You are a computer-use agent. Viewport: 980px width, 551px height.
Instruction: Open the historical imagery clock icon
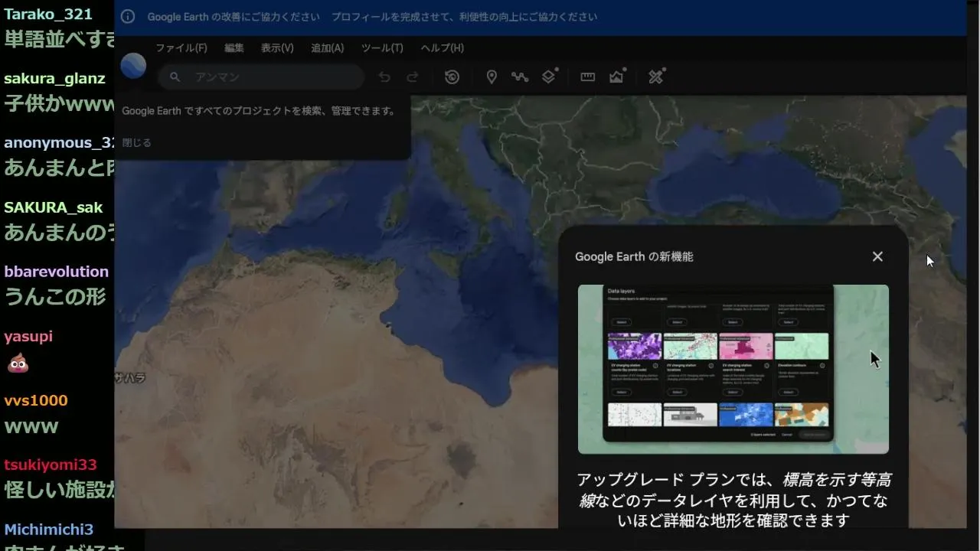click(452, 77)
